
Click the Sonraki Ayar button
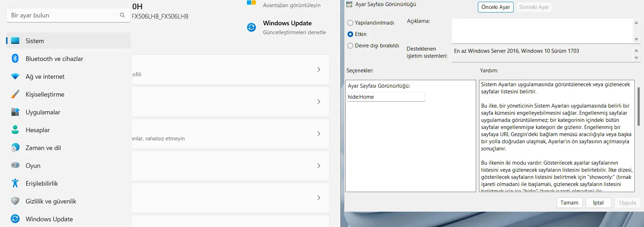[534, 7]
